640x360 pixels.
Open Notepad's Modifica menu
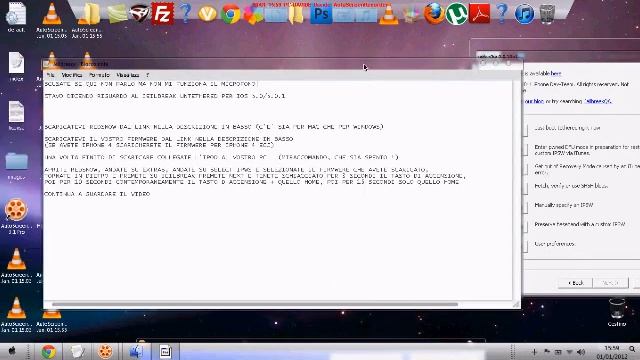click(72, 75)
